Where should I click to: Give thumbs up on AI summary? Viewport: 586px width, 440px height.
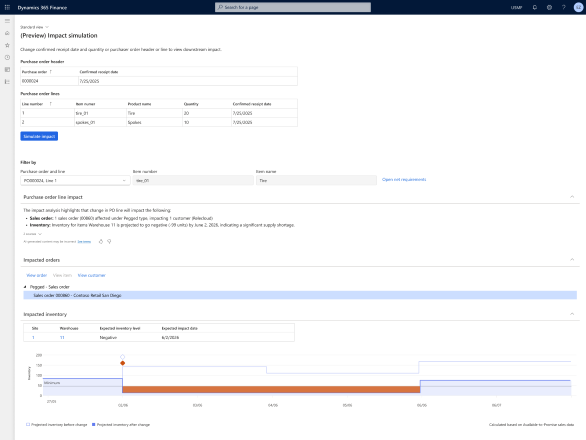(x=101, y=241)
